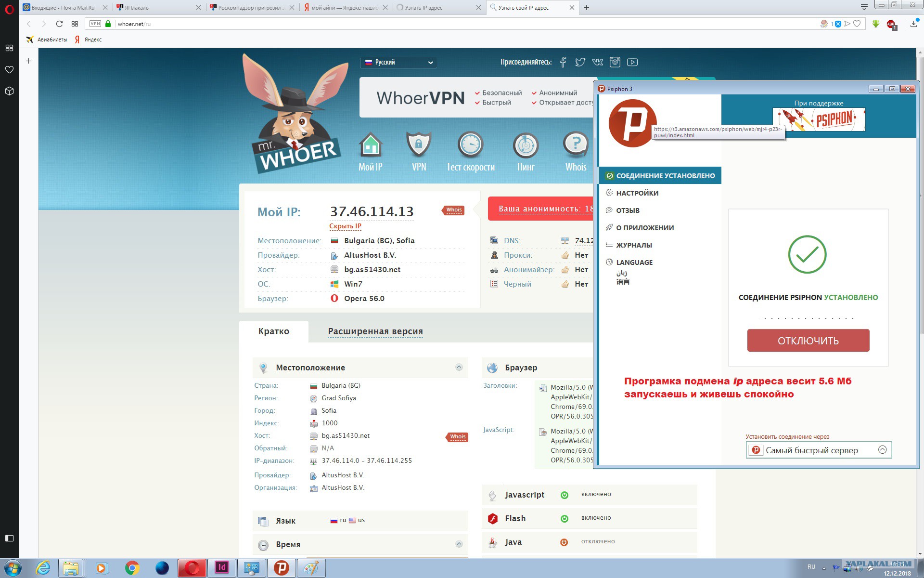
Task: Open the Opera sidebar bookmarks heart icon
Action: (9, 70)
